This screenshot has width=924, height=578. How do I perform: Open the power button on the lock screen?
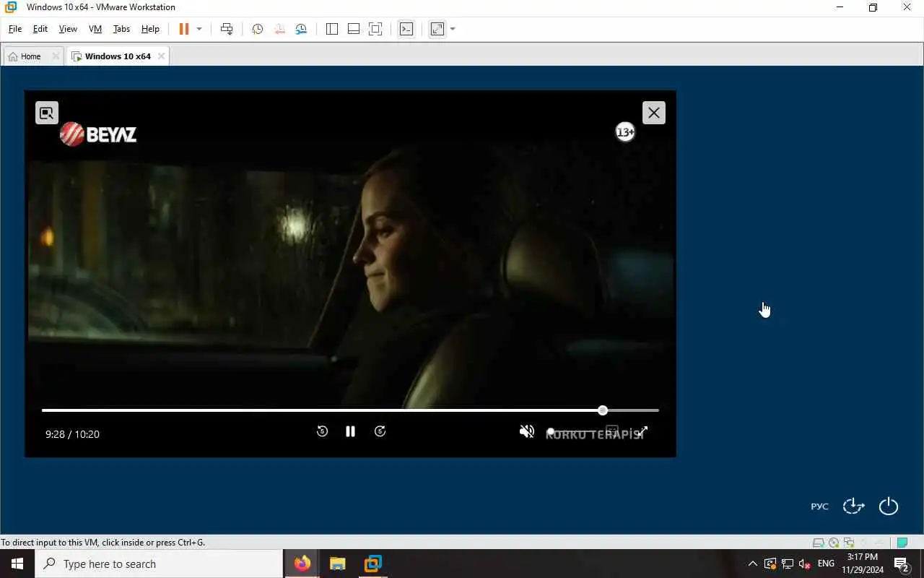[x=889, y=506]
